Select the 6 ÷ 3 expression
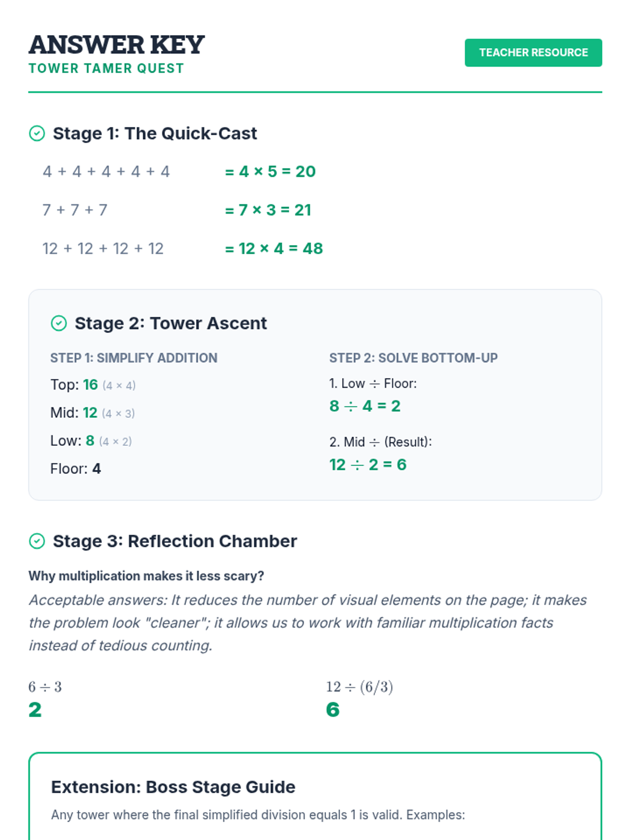The image size is (630, 840). tap(45, 687)
